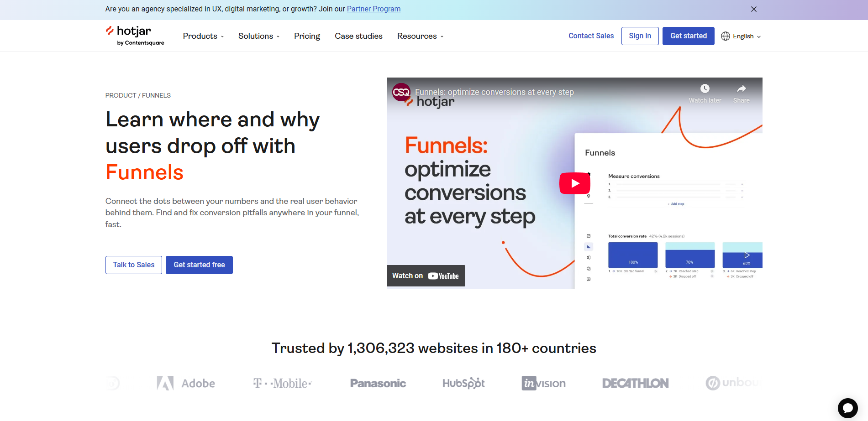
Task: Click the Share arrow icon on video
Action: (742, 88)
